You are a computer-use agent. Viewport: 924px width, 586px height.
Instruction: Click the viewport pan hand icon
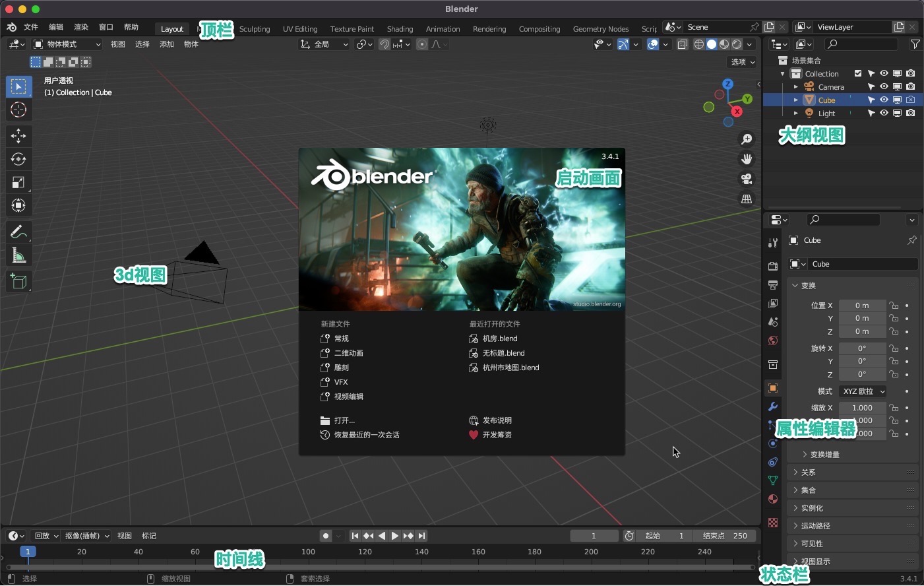pos(747,159)
